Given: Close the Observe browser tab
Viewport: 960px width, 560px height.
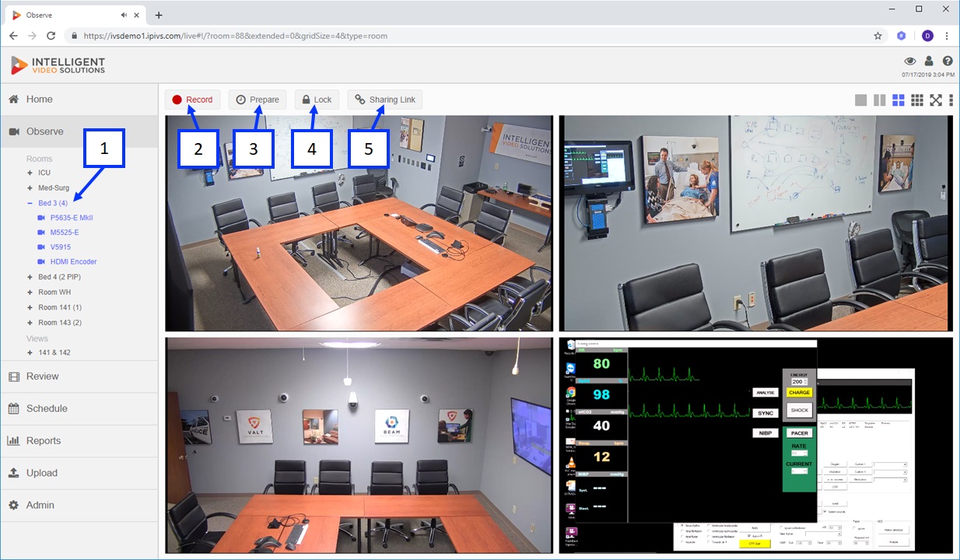Looking at the screenshot, I should pyautogui.click(x=137, y=15).
